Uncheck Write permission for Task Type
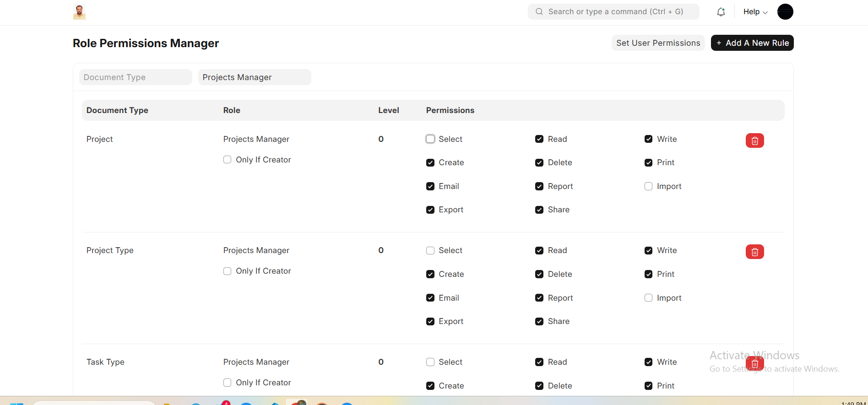Image resolution: width=868 pixels, height=405 pixels. pyautogui.click(x=648, y=362)
